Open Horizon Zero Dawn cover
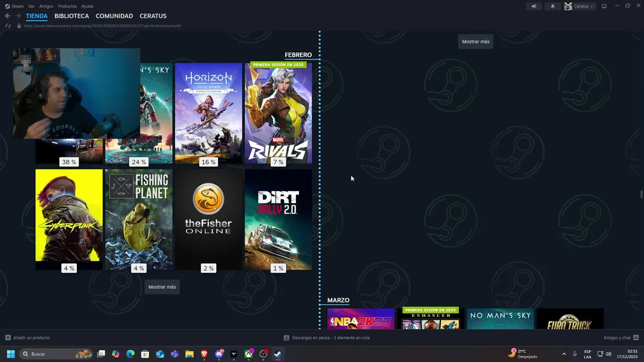The image size is (644, 362). [x=208, y=113]
